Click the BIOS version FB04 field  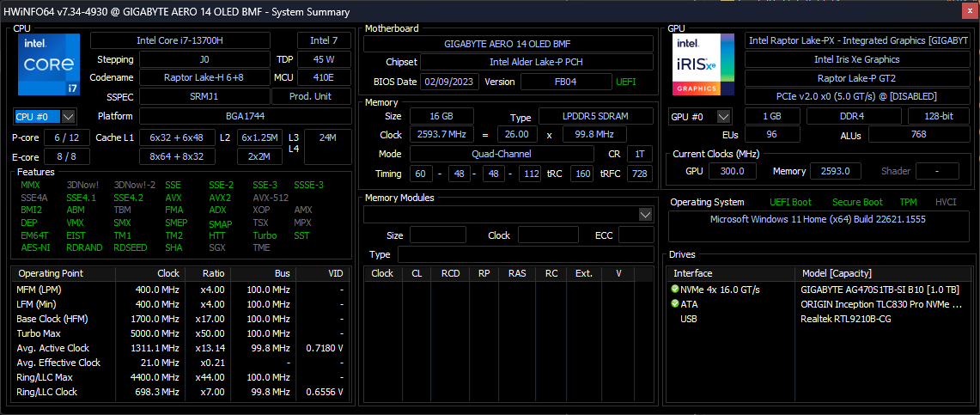coord(566,82)
